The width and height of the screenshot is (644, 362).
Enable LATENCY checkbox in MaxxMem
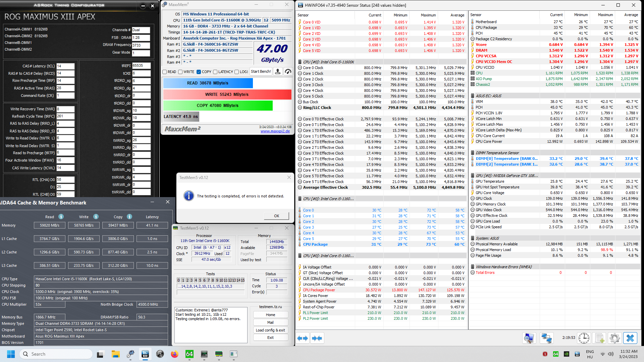[x=215, y=72]
